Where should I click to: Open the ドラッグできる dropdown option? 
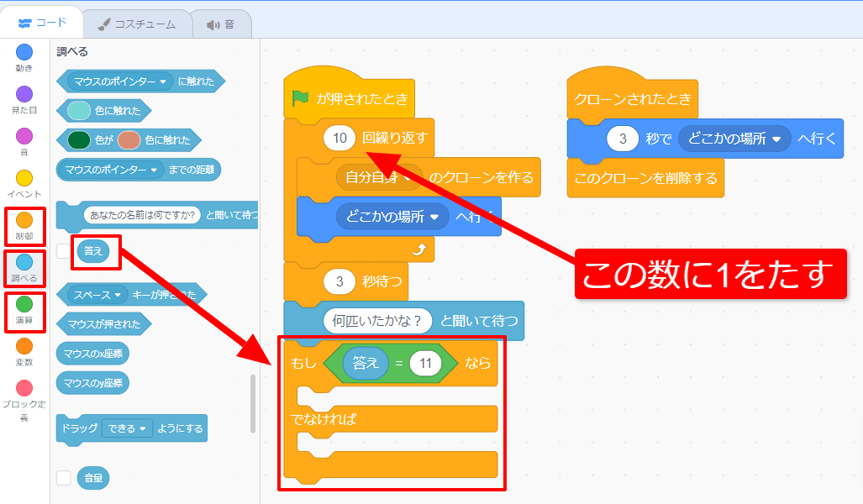pos(126,428)
